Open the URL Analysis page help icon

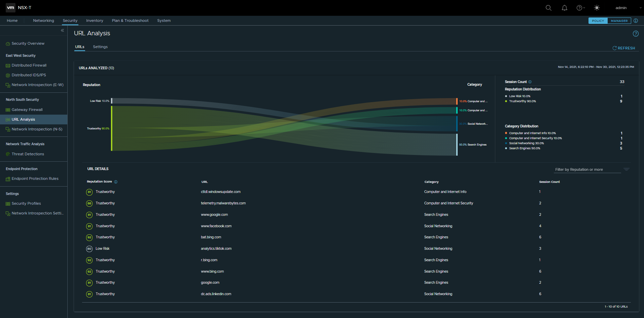click(636, 34)
